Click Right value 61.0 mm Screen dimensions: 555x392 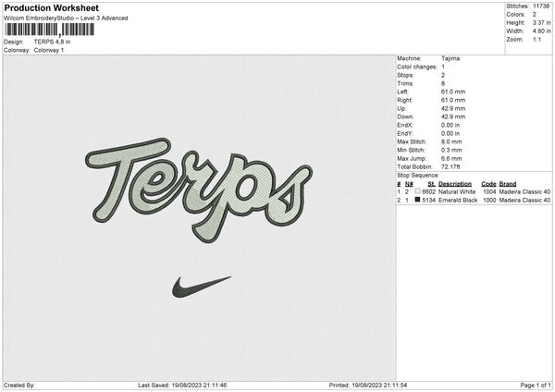click(453, 100)
